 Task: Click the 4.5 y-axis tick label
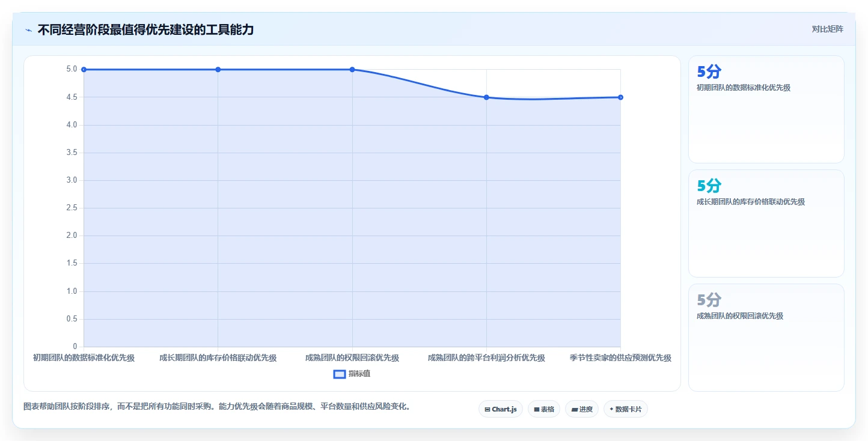tap(72, 97)
